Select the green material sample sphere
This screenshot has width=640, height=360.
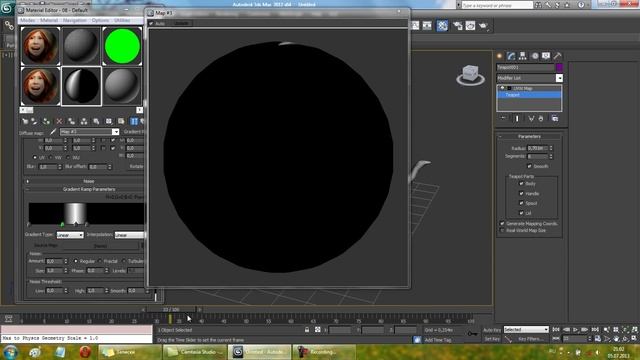(122, 46)
